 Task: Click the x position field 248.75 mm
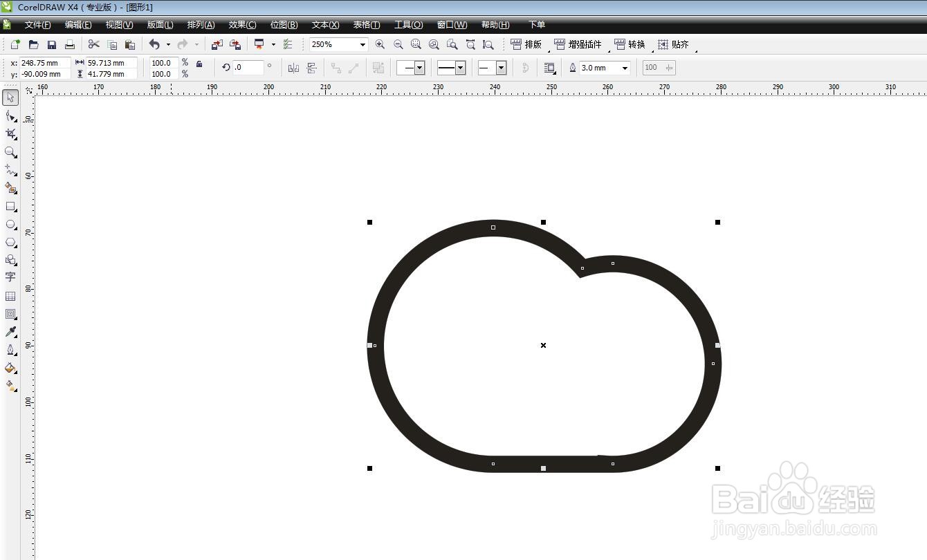[45, 63]
